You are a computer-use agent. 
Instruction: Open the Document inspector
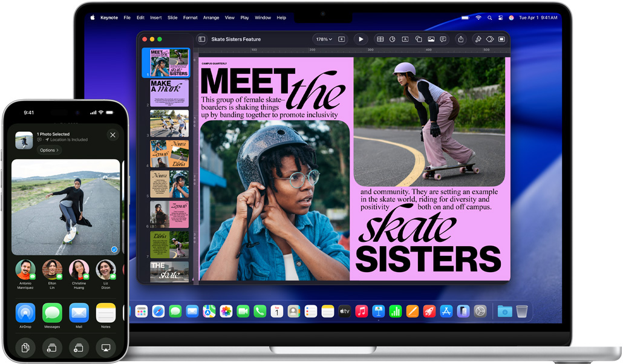(x=501, y=39)
